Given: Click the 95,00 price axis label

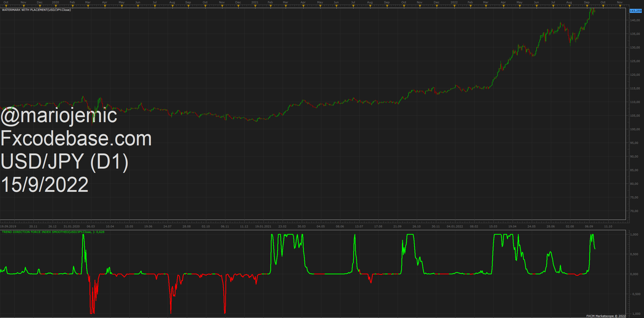Looking at the screenshot, I should point(634,143).
